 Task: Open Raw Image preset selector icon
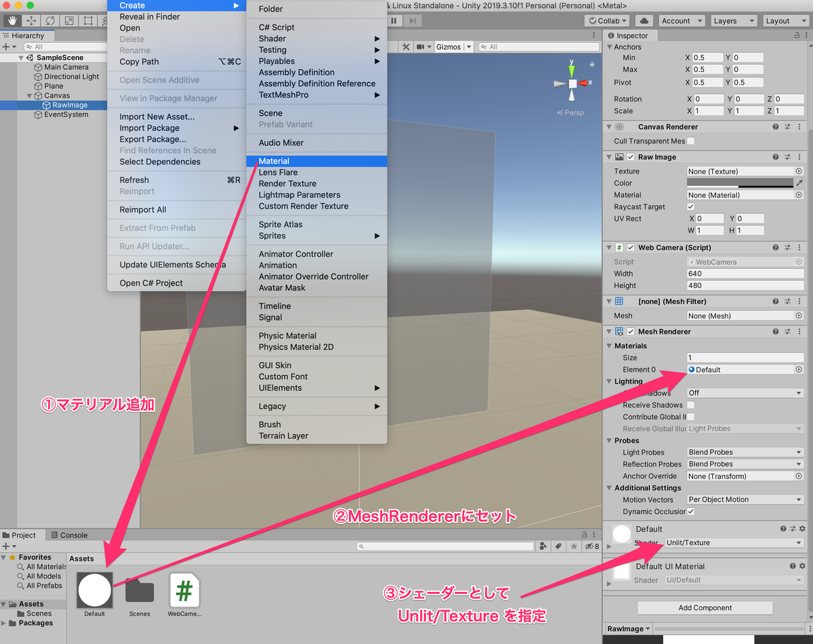[x=788, y=157]
